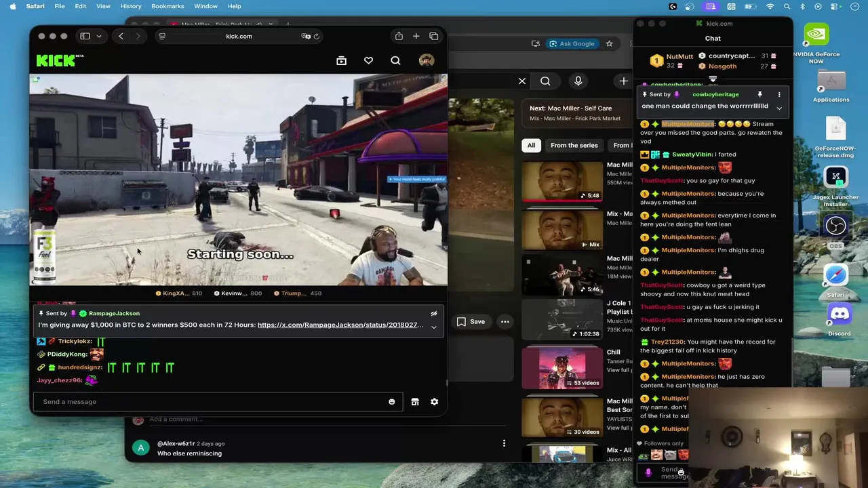Click the Send a message field
Image resolution: width=868 pixels, height=488 pixels.
click(217, 401)
